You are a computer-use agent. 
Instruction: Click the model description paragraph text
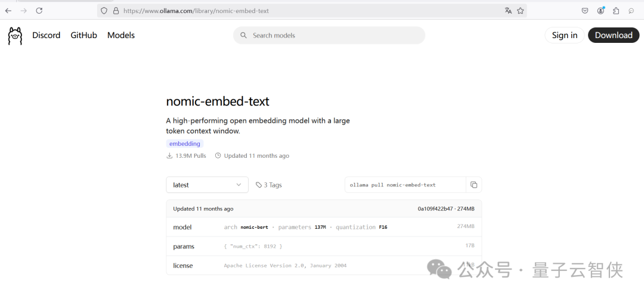[258, 126]
